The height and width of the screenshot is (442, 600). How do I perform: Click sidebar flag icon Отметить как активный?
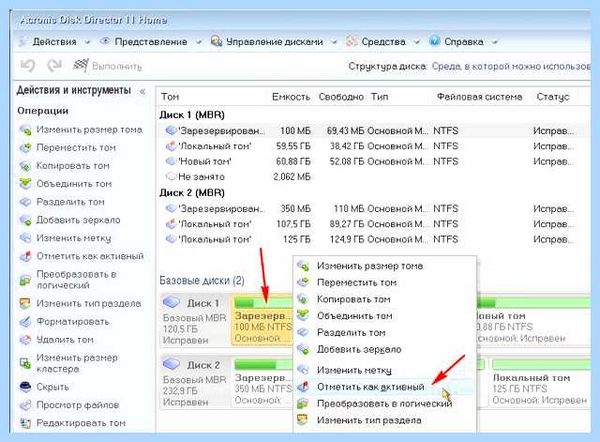coord(25,256)
